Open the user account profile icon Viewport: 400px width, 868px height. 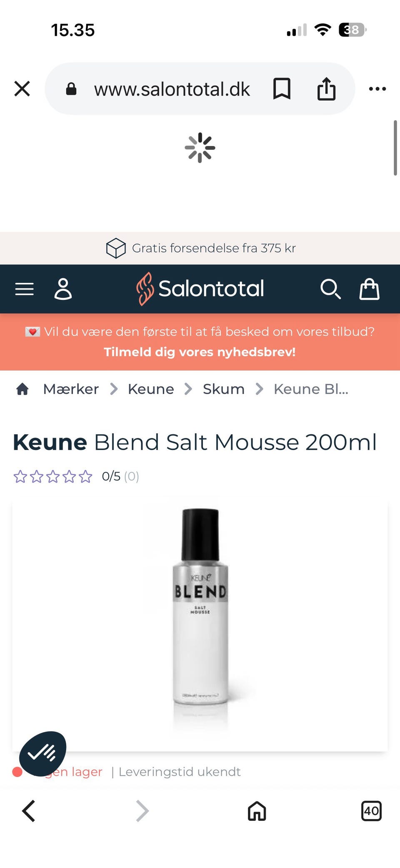pos(63,289)
